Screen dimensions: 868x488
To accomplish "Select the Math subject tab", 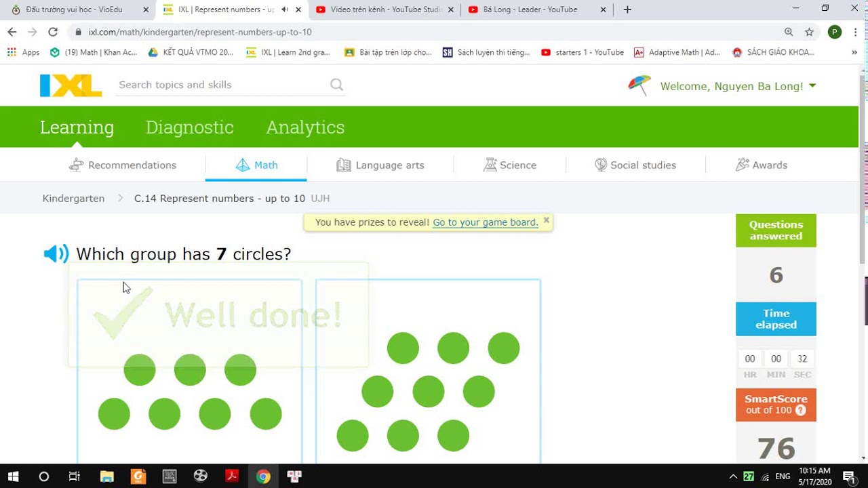I will [256, 165].
